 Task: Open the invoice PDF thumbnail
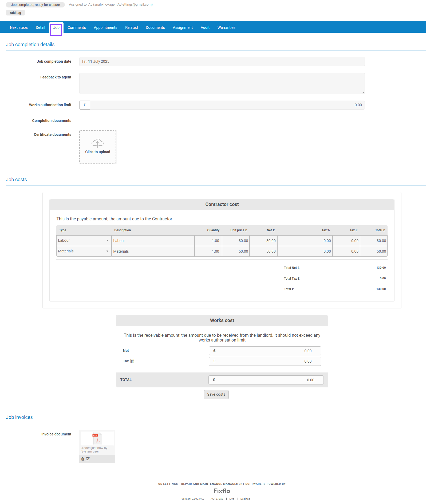pos(97,438)
